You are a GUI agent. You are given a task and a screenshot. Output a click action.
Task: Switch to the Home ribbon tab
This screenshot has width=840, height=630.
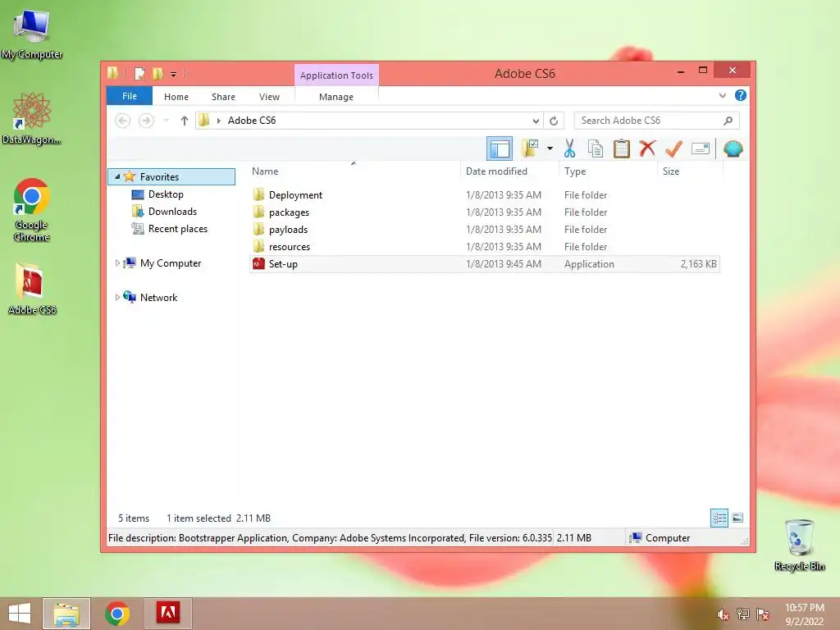(x=176, y=97)
